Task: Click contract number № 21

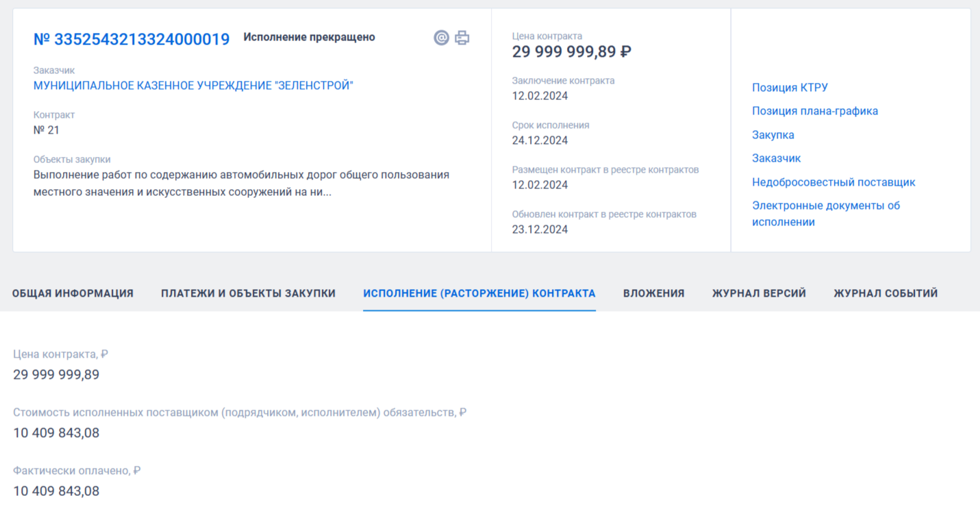Action: click(47, 130)
